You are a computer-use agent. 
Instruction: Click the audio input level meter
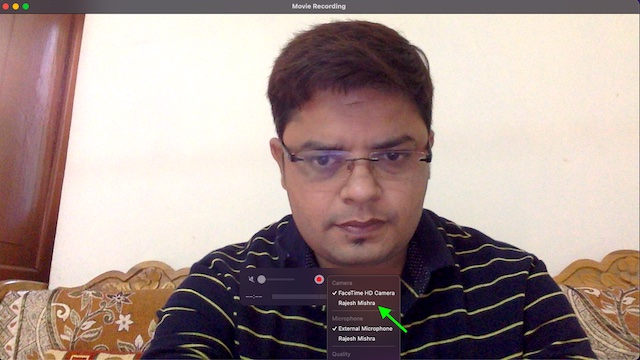299,297
